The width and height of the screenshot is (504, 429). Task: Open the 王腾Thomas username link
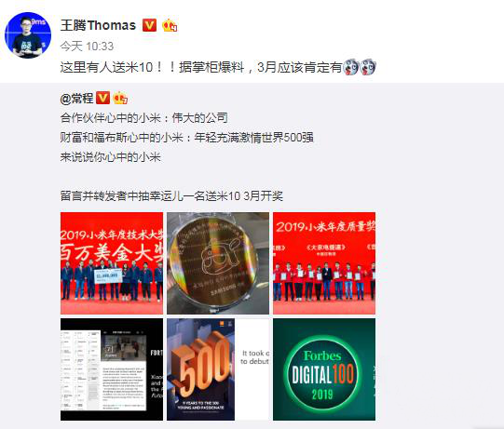[x=98, y=25]
